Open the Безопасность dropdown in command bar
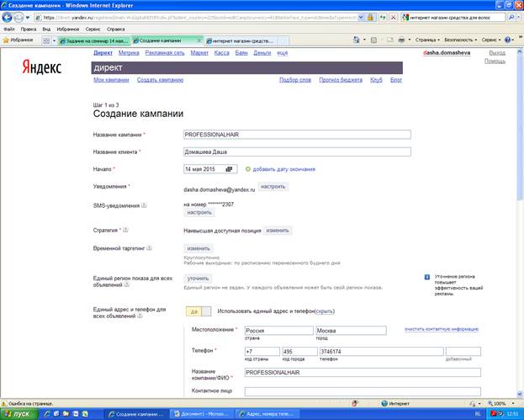524x420 pixels. (x=461, y=40)
